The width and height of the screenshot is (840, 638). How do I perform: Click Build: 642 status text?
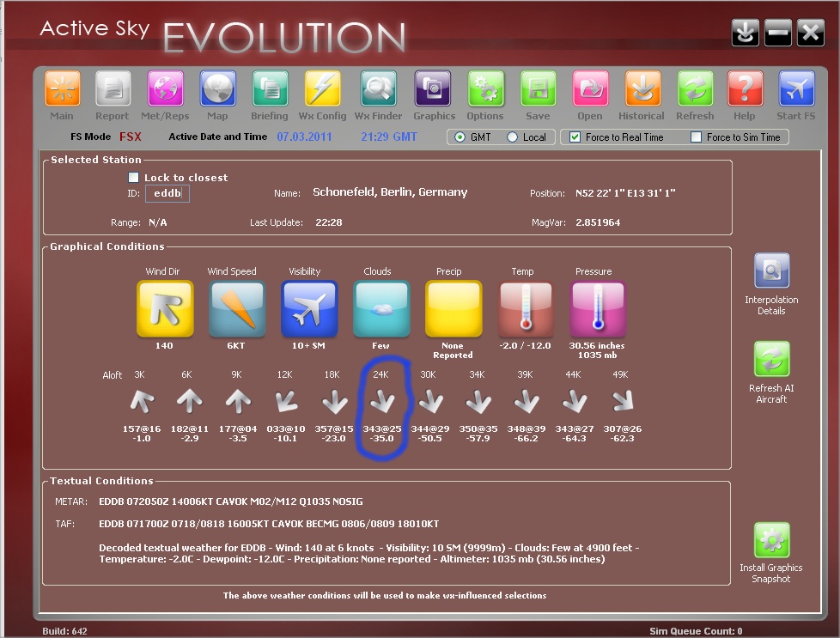64,631
